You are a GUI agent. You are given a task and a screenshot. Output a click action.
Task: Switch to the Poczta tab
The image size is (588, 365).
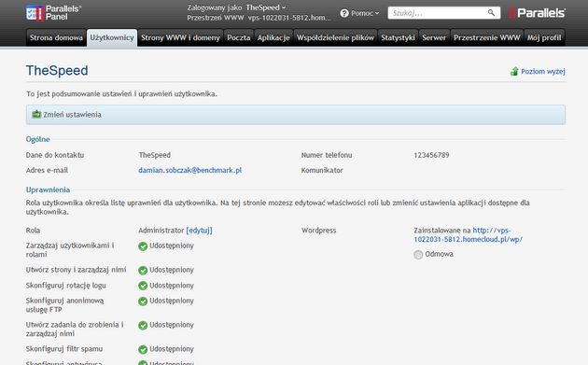click(x=239, y=37)
